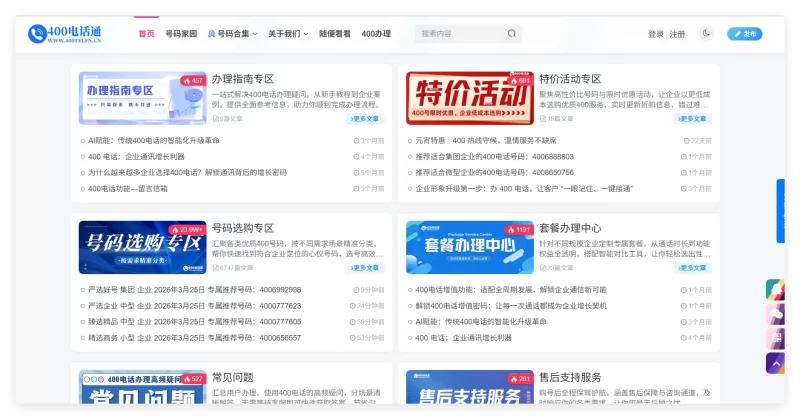Viewport: 800px width, 419px height.
Task: Open the 常见问题 banner thumbnail
Action: point(142,387)
